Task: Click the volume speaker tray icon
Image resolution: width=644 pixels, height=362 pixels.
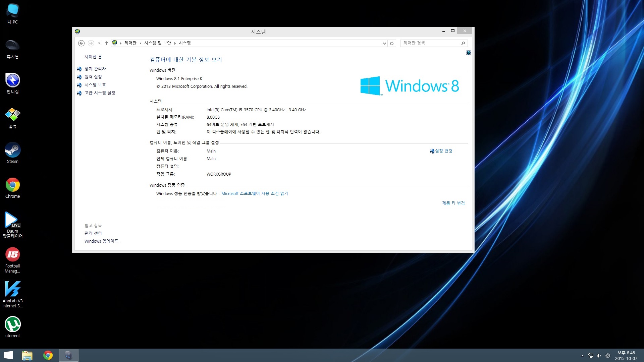Action: tap(599, 356)
